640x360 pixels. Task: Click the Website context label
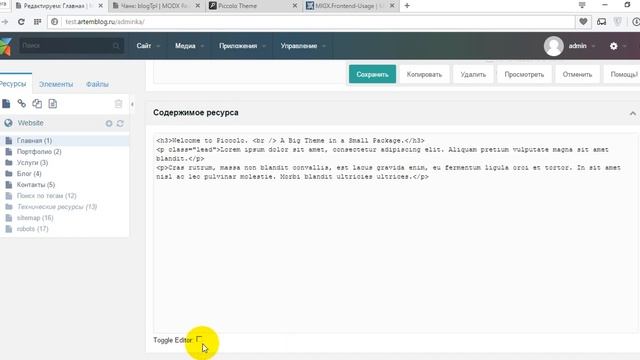click(31, 123)
